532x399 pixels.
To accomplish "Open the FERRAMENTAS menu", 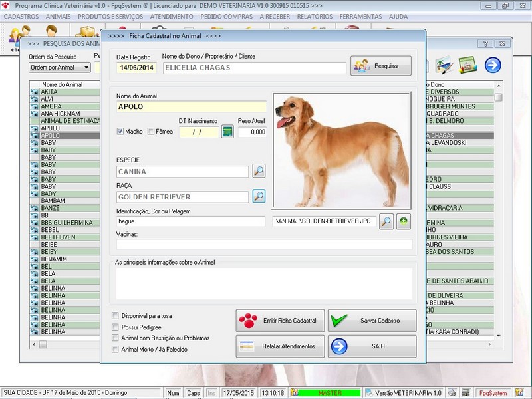I will coord(360,17).
